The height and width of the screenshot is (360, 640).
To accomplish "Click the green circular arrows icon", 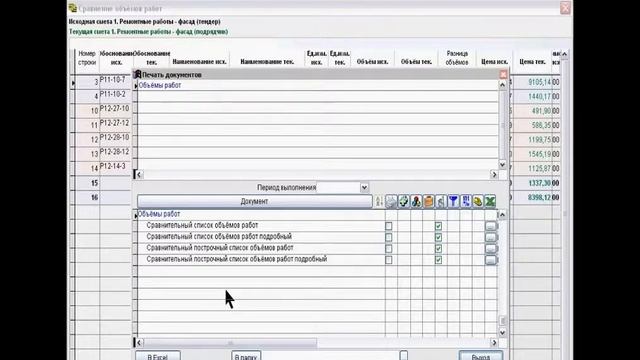I will click(x=403, y=201).
